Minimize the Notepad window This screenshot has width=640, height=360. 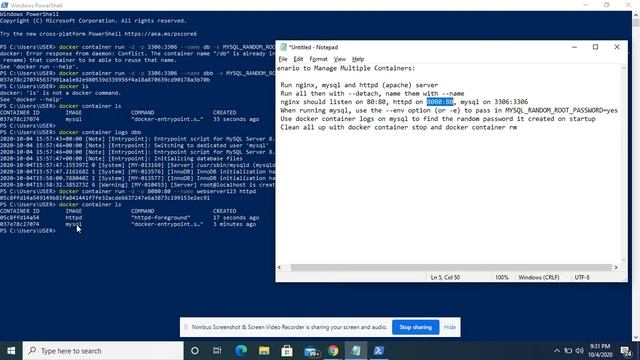(x=574, y=47)
